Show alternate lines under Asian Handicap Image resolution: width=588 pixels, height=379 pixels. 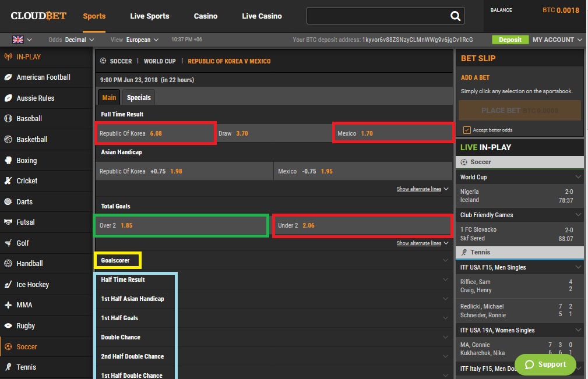coord(422,189)
